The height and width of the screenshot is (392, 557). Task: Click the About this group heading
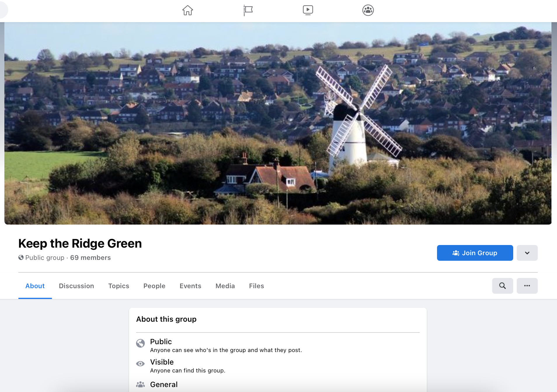pyautogui.click(x=166, y=319)
